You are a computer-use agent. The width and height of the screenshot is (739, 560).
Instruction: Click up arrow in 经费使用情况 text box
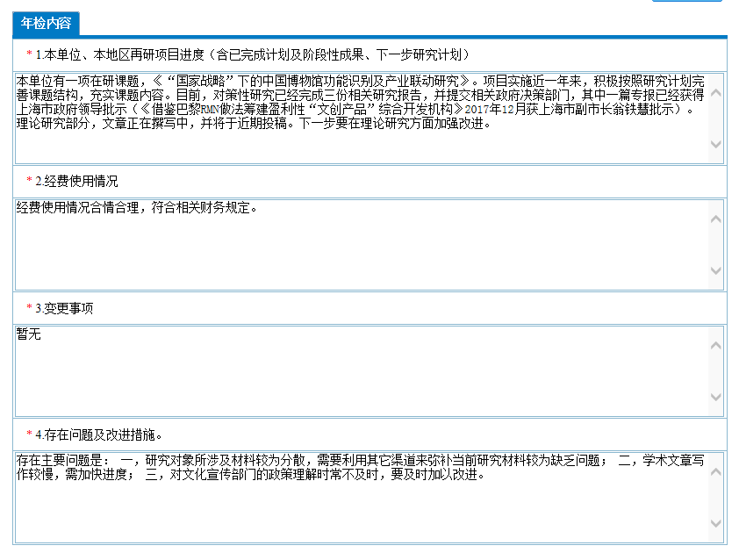pos(715,219)
